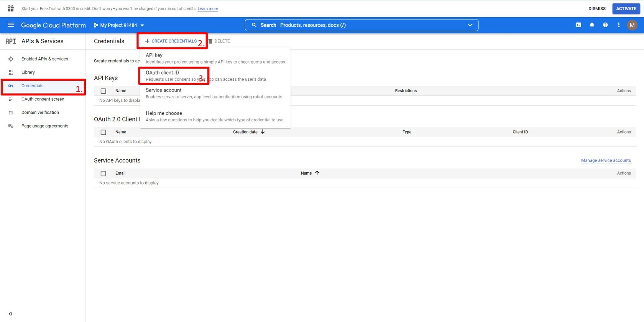Click the DELETE trash button

[219, 41]
